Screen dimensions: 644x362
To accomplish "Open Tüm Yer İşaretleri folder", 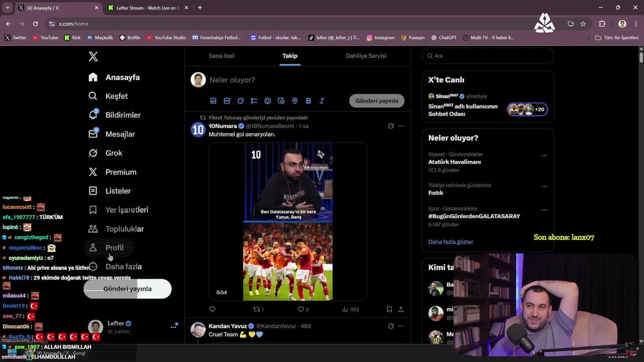I will click(617, 38).
